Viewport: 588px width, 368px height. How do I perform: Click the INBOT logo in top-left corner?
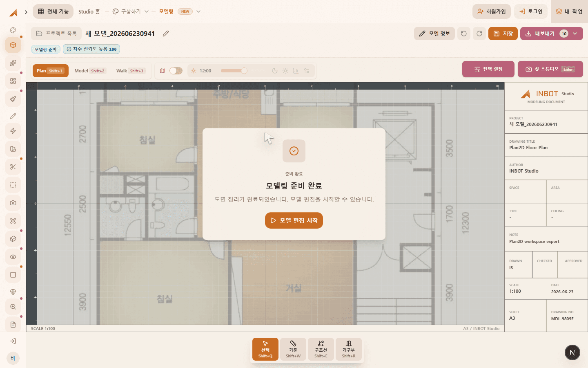point(13,13)
